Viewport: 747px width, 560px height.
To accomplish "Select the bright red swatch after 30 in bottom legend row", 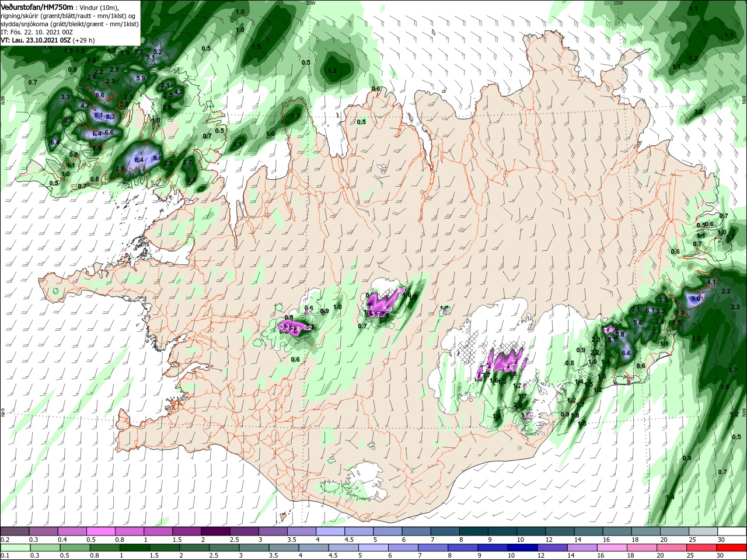I will pyautogui.click(x=731, y=548).
